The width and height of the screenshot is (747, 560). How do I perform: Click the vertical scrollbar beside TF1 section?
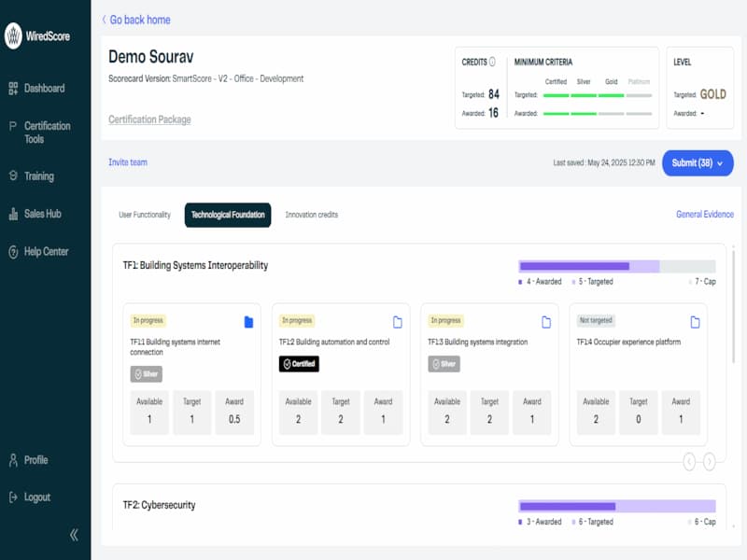click(x=733, y=307)
